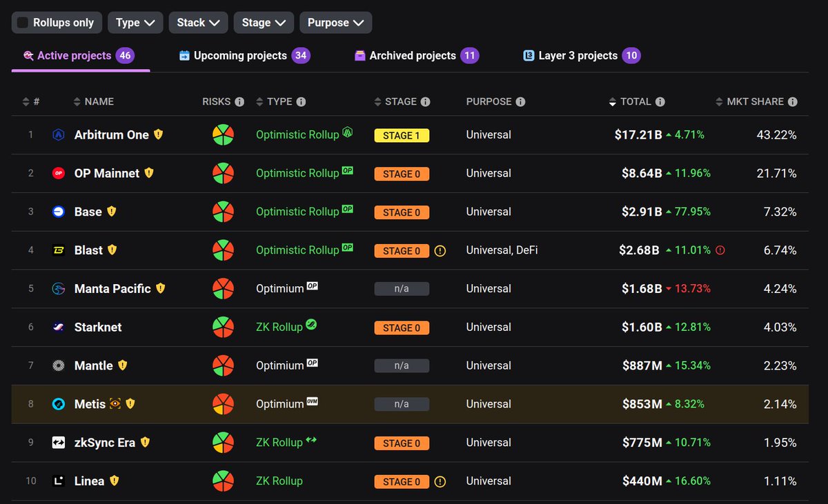Click the zkSync Era shield warning icon
Viewport: 828px width, 504px height.
point(145,443)
